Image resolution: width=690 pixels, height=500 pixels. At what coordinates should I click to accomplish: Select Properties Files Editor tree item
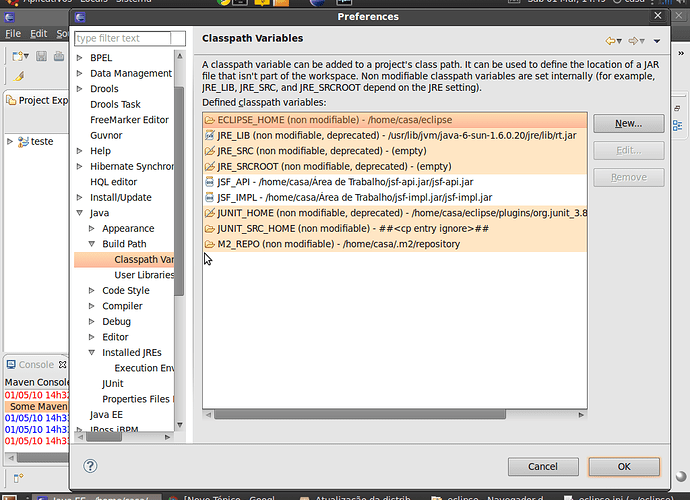click(x=138, y=399)
